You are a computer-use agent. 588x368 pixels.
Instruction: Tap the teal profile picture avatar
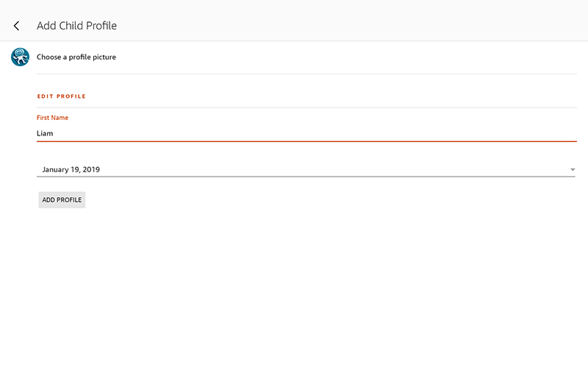20,57
